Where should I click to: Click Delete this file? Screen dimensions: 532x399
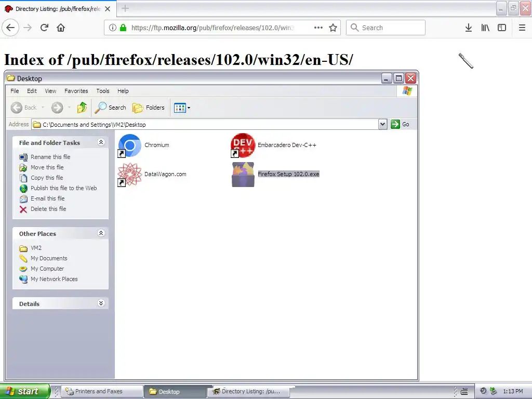[48, 209]
